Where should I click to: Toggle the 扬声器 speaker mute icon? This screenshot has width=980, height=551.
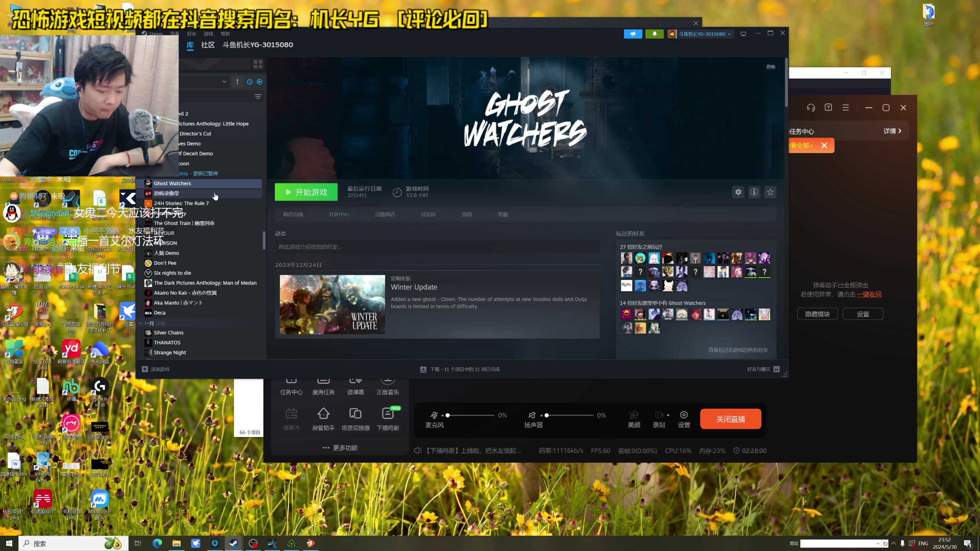[x=532, y=415]
